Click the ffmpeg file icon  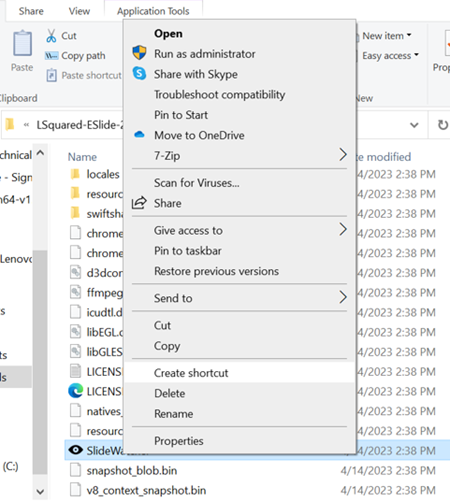(75, 292)
